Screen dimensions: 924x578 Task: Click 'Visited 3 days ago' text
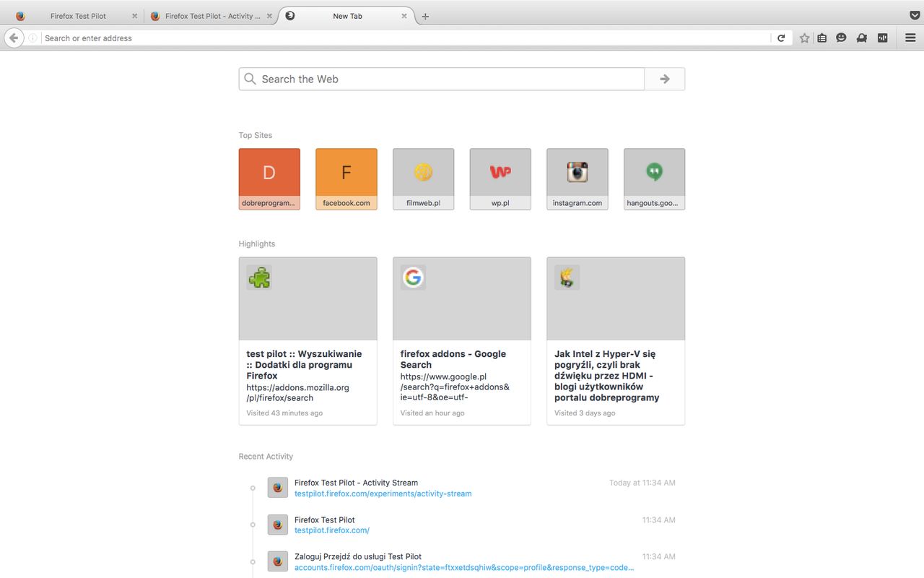pyautogui.click(x=585, y=413)
